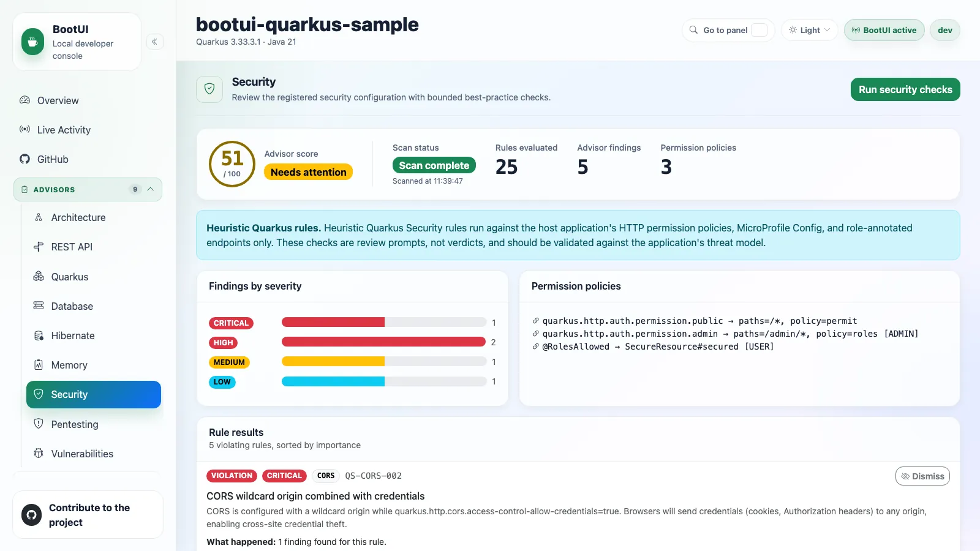Click the HIGH severity label
Screen dimensions: 980x551
[x=223, y=343]
